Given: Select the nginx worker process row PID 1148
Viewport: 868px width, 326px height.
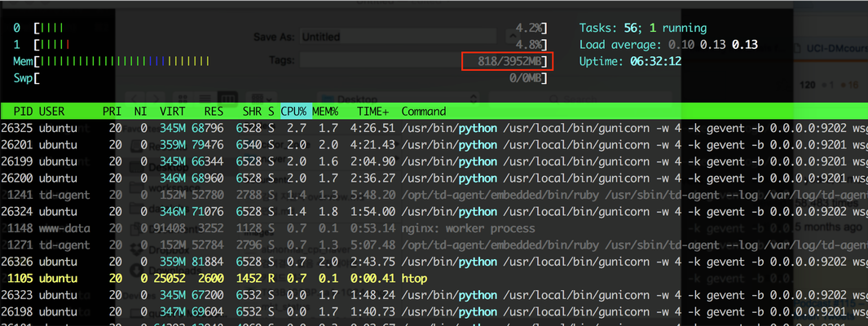Looking at the screenshot, I should tap(434, 228).
